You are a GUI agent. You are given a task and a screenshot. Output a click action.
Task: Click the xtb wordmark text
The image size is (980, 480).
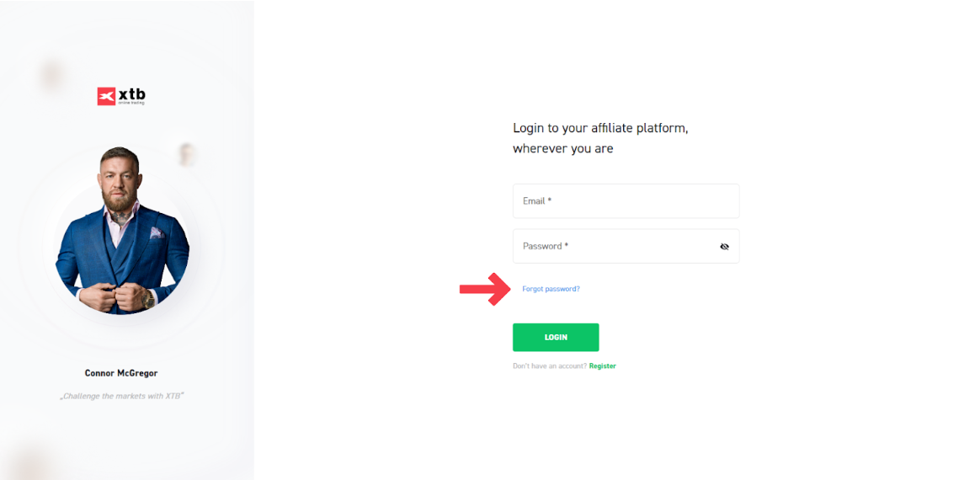point(131,94)
